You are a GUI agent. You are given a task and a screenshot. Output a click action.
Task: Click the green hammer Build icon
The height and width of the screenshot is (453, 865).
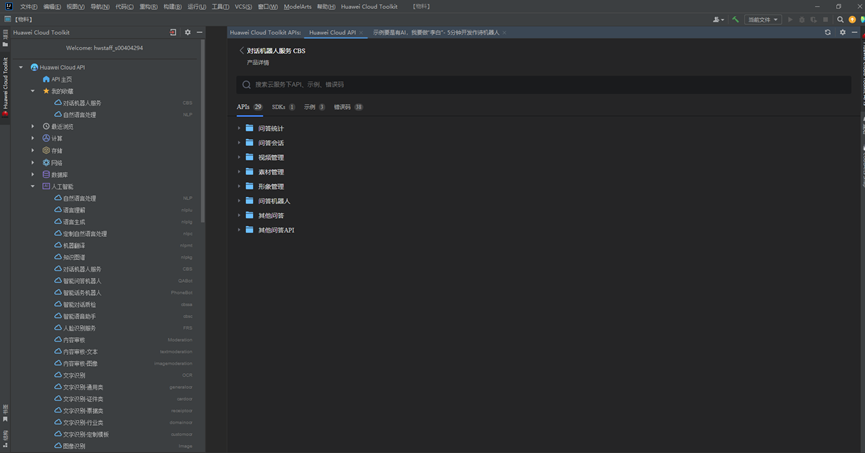[735, 19]
